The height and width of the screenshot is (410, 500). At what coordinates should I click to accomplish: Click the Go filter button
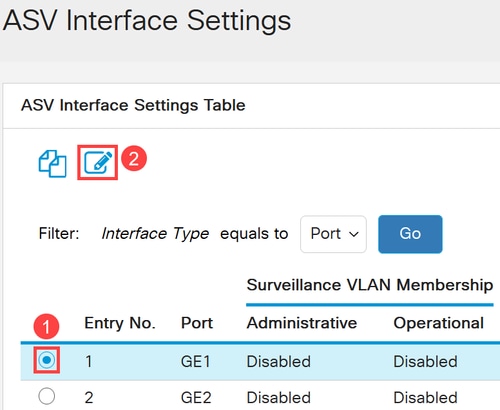tap(410, 234)
